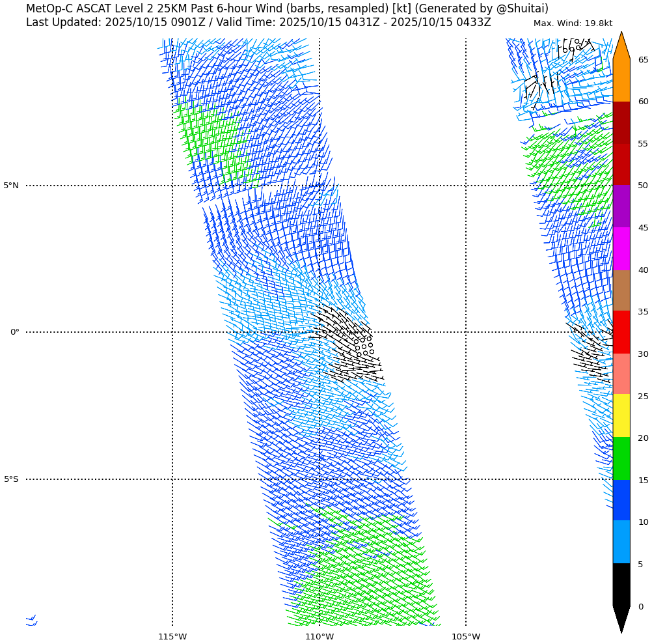The image size is (652, 644).
Task: Click the 115°W longitude label
Action: pyautogui.click(x=172, y=636)
